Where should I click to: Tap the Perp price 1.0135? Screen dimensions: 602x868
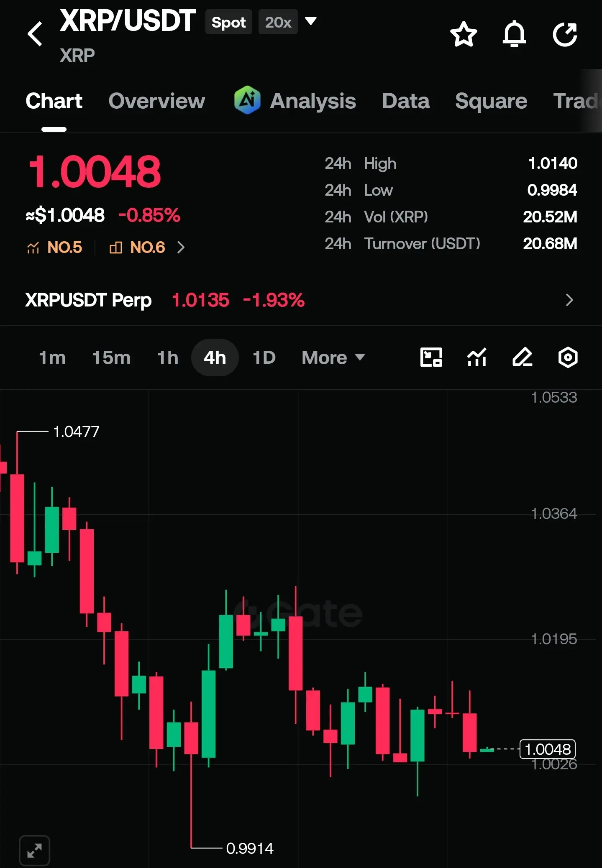201,300
